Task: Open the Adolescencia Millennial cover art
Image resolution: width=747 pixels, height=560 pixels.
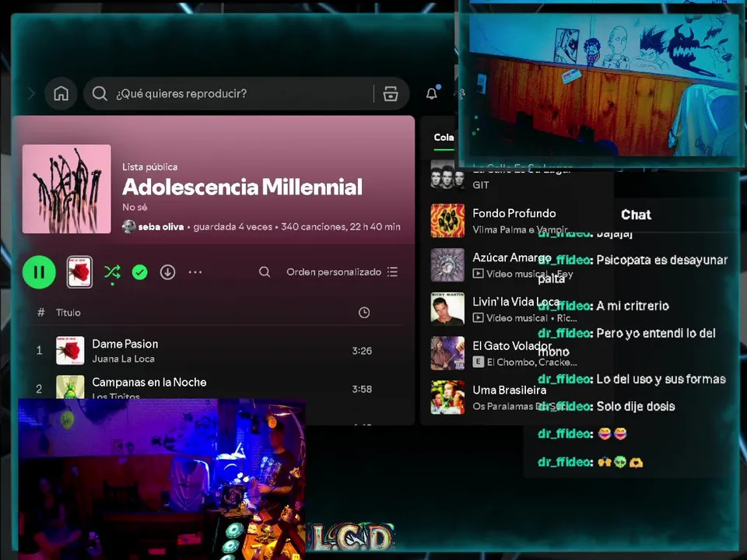Action: coord(67,189)
